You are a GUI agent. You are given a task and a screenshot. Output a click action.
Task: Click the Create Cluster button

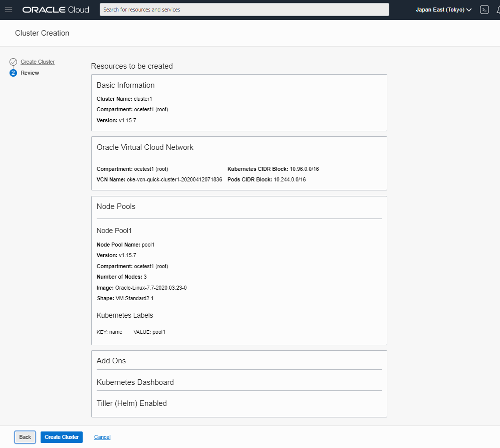click(x=62, y=437)
